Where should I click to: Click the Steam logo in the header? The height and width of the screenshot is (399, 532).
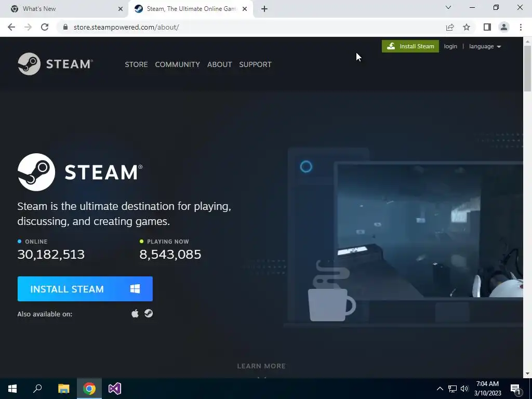(55, 64)
